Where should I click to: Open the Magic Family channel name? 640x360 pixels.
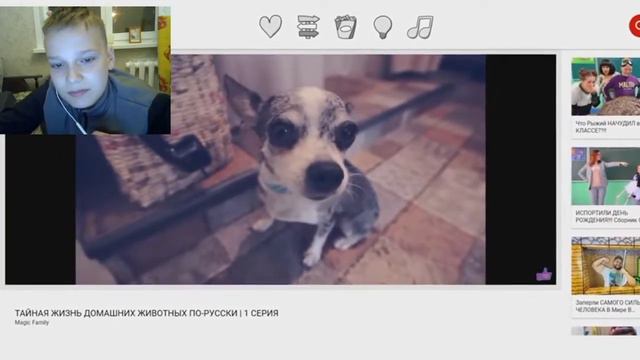point(32,322)
